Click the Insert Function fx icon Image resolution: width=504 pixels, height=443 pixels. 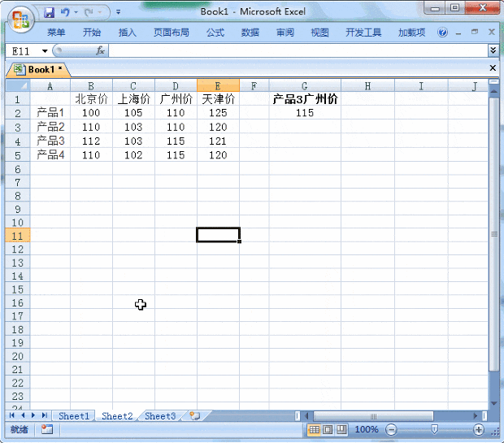[100, 50]
